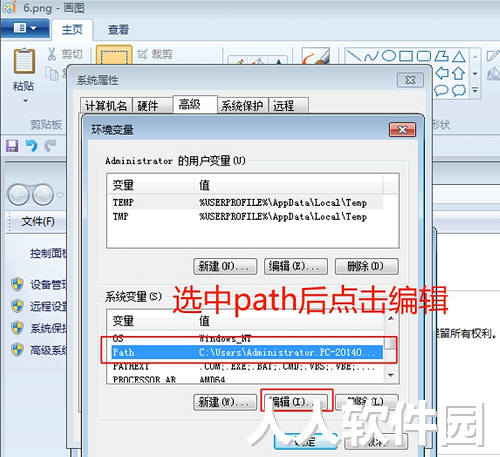Select the Path system variable row
Viewport: 500px width, 457px height.
pyautogui.click(x=247, y=352)
